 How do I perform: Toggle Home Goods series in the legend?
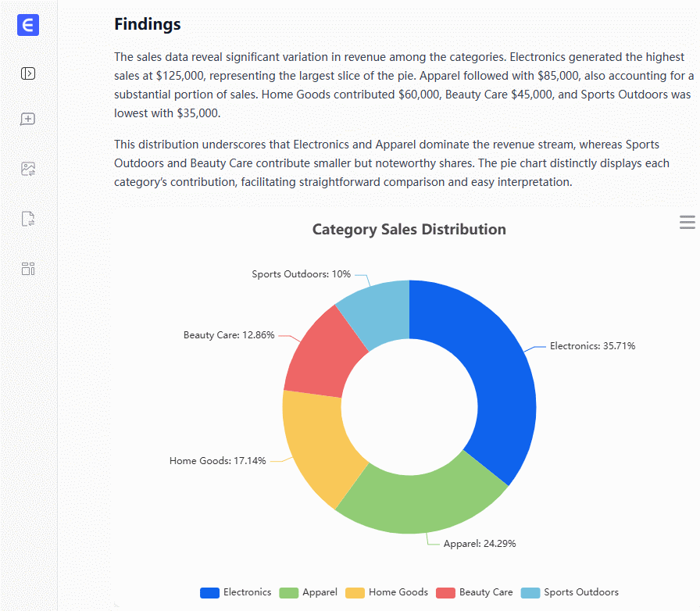point(387,592)
